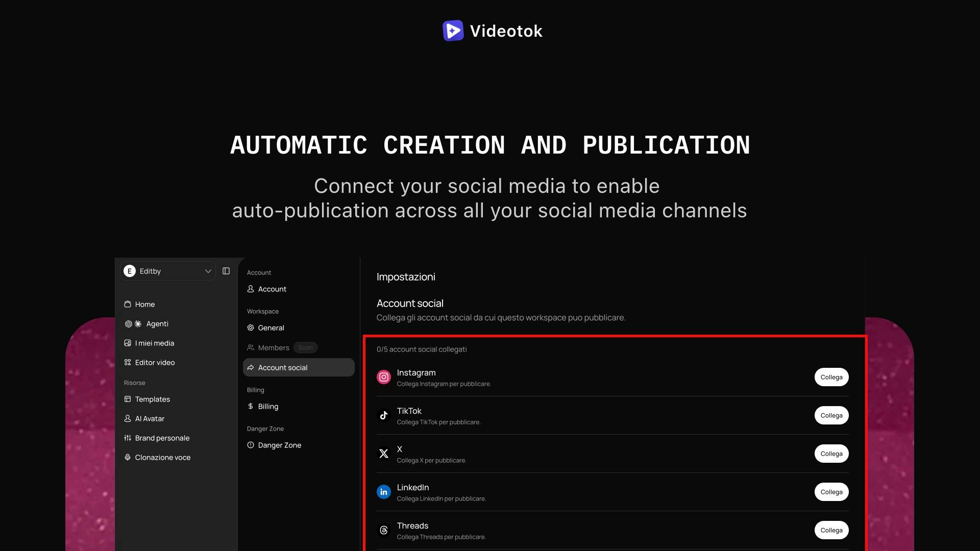Click the Editby avatar letter E

(x=130, y=271)
